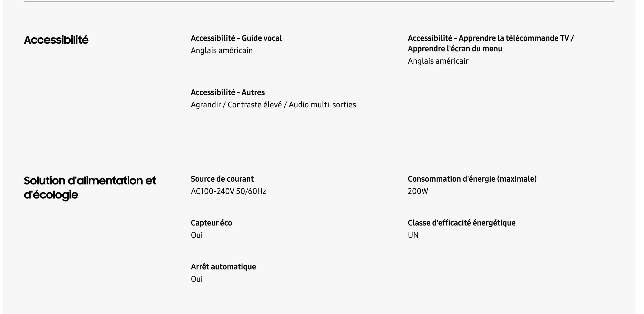Image resolution: width=644 pixels, height=314 pixels.
Task: Click Anglais américain under Guide vocal
Action: [221, 51]
